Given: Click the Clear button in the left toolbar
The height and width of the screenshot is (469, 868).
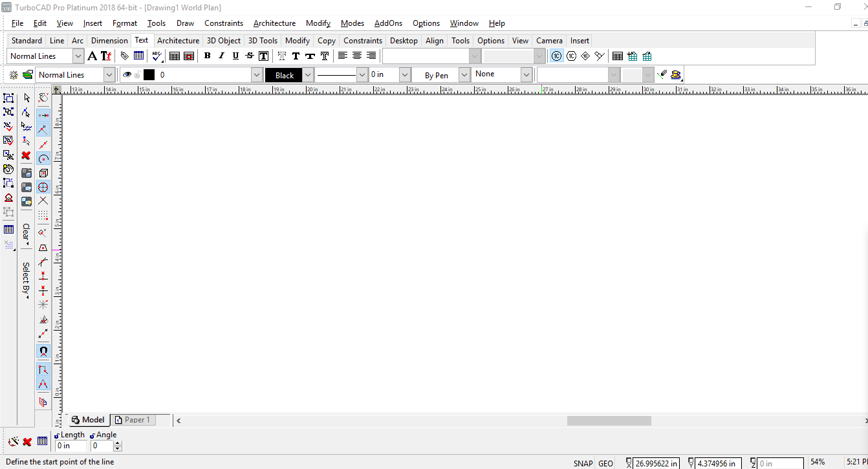Looking at the screenshot, I should pos(26,234).
